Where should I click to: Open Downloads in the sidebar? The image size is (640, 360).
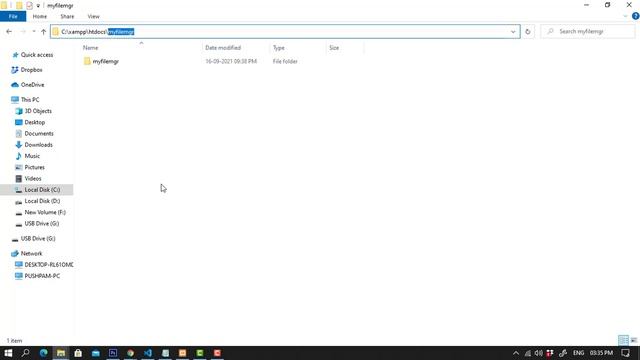tap(38, 145)
